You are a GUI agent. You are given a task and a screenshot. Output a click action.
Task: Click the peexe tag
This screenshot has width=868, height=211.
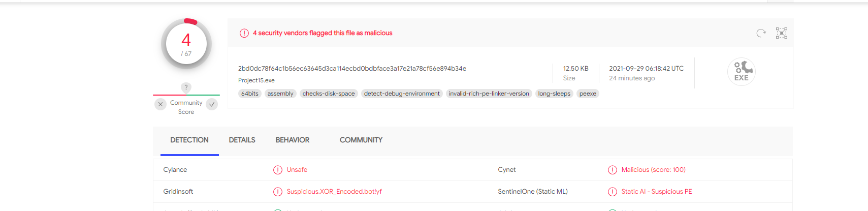pos(588,94)
